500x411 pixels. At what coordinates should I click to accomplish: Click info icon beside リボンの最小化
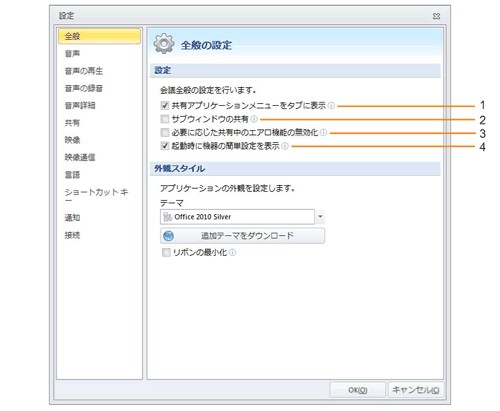tap(233, 252)
